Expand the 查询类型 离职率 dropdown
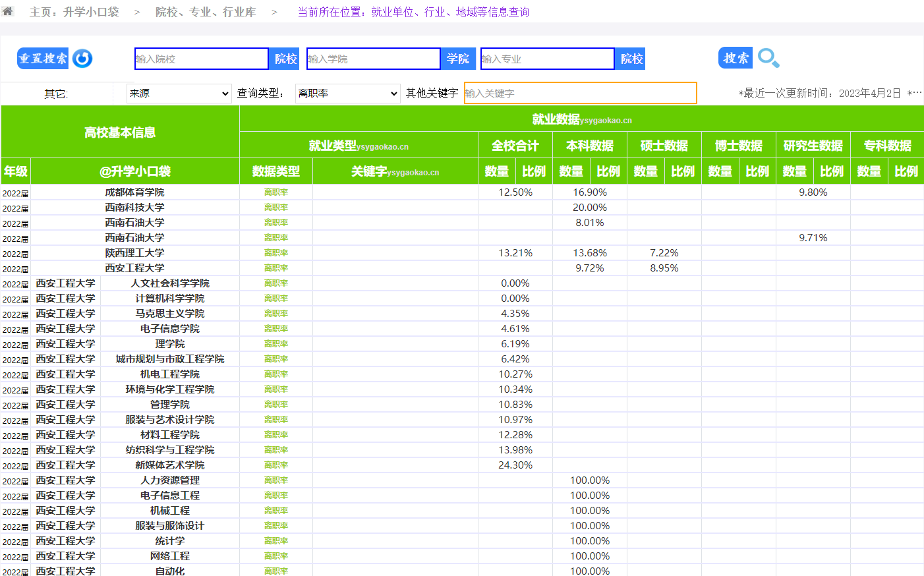 (x=347, y=94)
